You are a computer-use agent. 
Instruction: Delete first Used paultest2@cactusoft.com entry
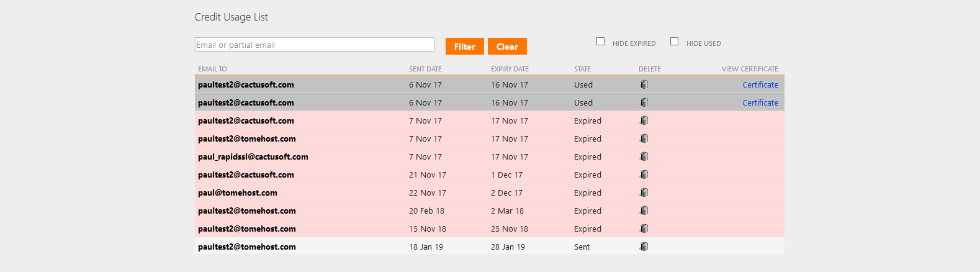(x=644, y=84)
